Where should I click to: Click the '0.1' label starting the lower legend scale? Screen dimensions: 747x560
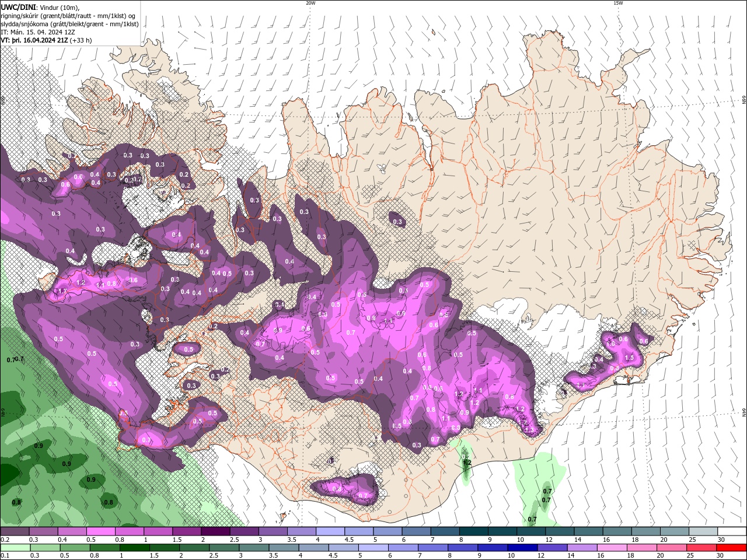pos(5,556)
